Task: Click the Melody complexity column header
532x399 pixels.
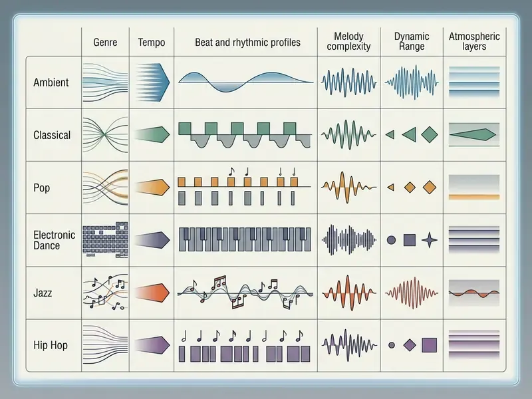Action: click(348, 41)
